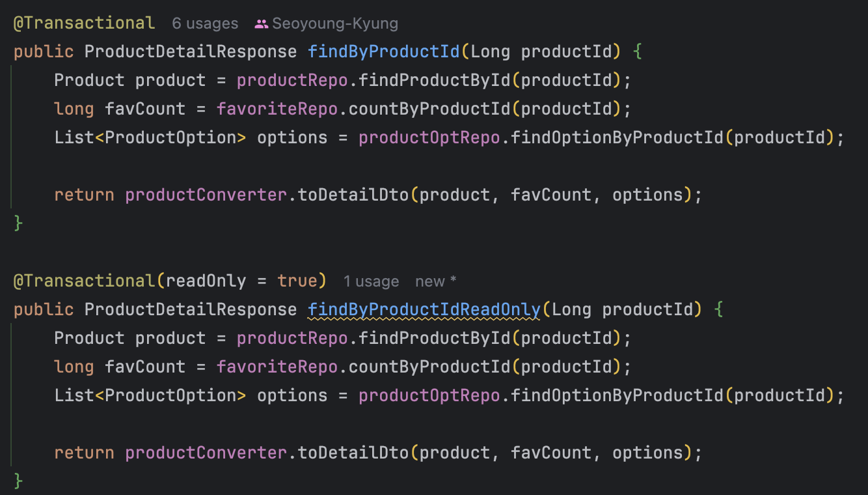Image resolution: width=868 pixels, height=495 pixels.
Task: Click the findByProductIdReadOnly method name
Action: coord(424,309)
